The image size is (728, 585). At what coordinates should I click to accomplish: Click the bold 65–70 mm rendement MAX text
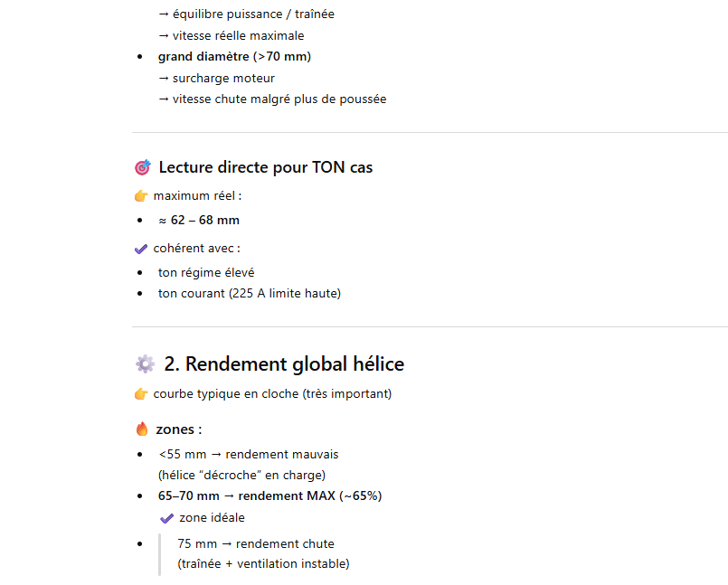point(269,495)
